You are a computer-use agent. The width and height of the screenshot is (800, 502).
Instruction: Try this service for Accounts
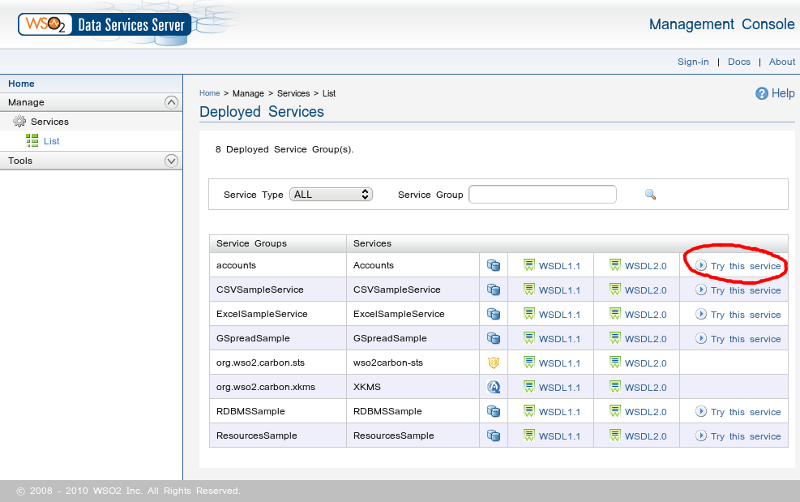pos(745,266)
